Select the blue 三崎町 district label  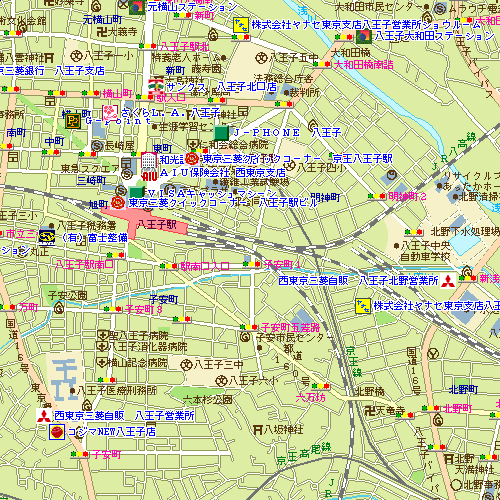(91, 180)
